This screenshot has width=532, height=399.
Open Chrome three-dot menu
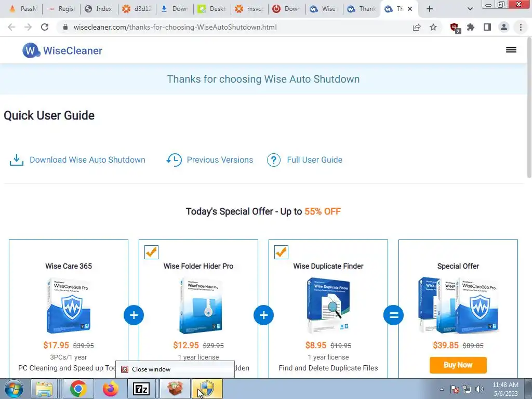coord(521,27)
